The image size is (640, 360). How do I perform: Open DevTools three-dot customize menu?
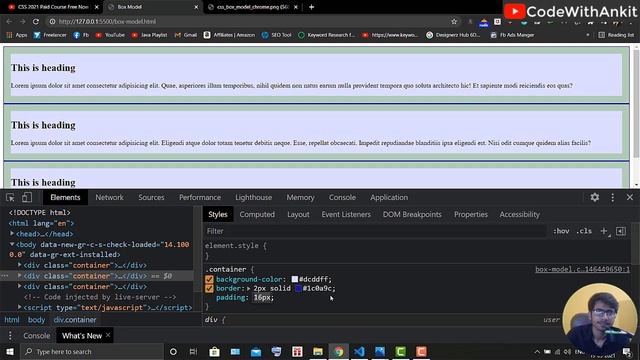click(613, 198)
